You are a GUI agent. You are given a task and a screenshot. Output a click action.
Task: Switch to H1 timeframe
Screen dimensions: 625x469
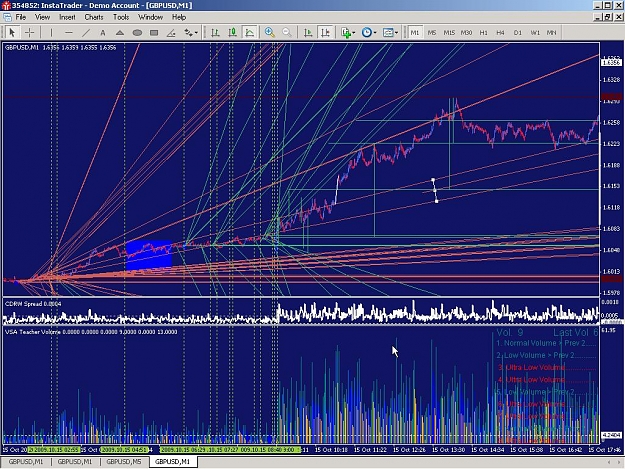tap(483, 33)
